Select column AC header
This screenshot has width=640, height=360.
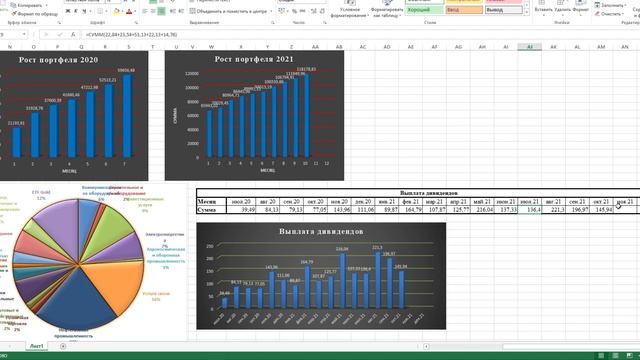click(x=362, y=47)
